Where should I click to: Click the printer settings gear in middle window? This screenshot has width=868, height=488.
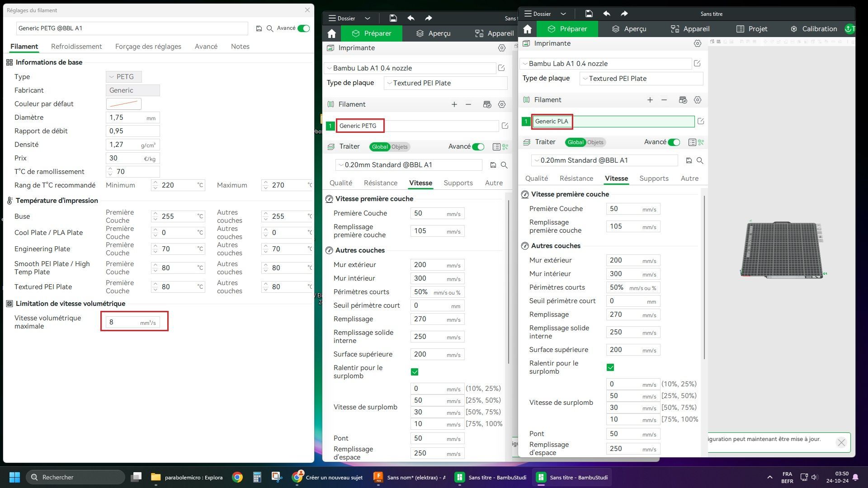point(501,48)
